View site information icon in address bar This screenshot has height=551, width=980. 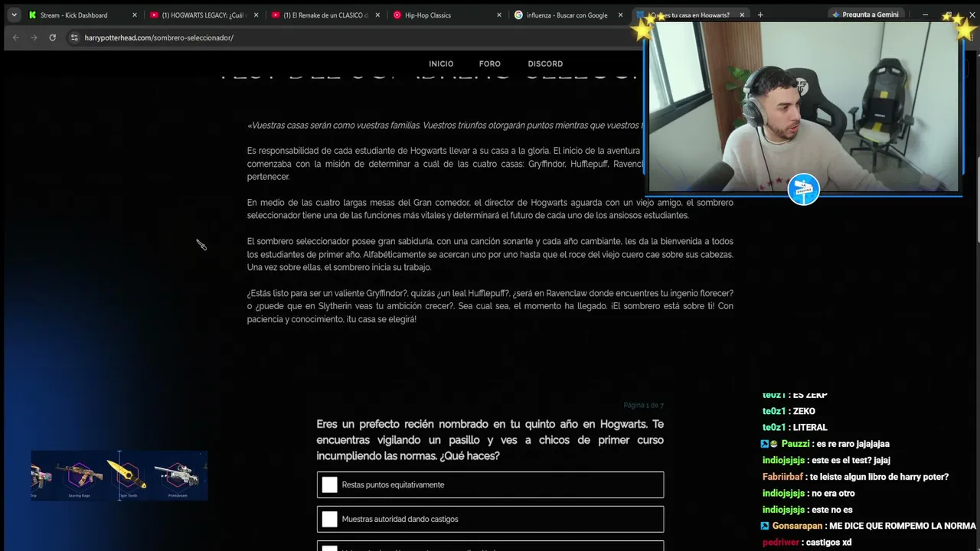point(74,37)
